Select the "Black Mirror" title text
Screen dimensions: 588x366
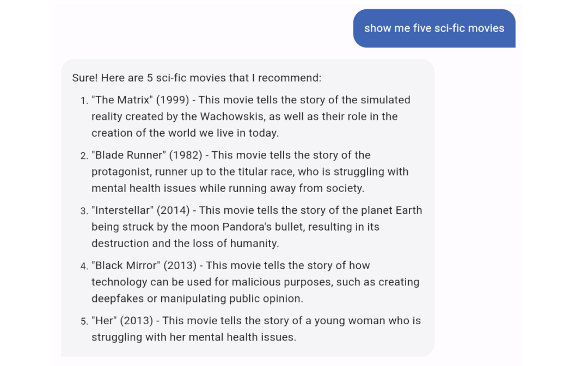pyautogui.click(x=127, y=265)
